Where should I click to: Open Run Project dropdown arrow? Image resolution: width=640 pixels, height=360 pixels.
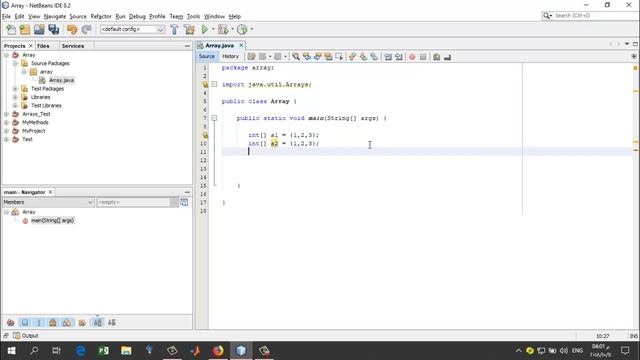tap(213, 29)
